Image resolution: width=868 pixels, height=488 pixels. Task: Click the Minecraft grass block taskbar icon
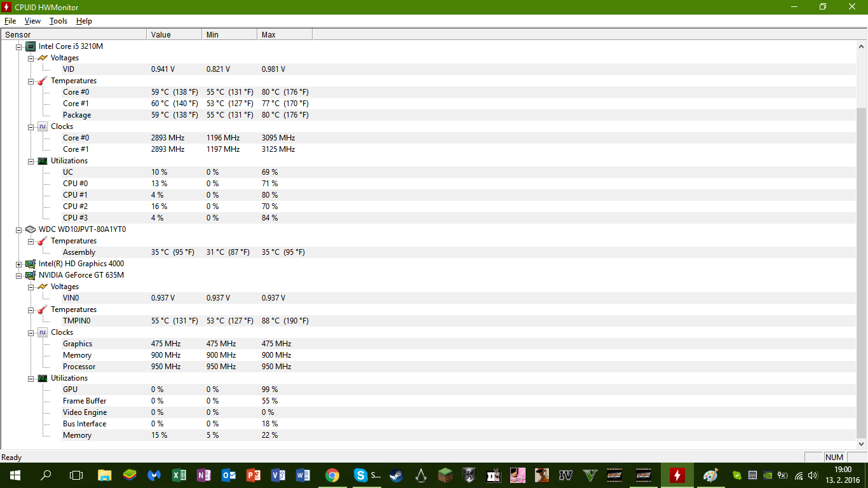coord(445,475)
